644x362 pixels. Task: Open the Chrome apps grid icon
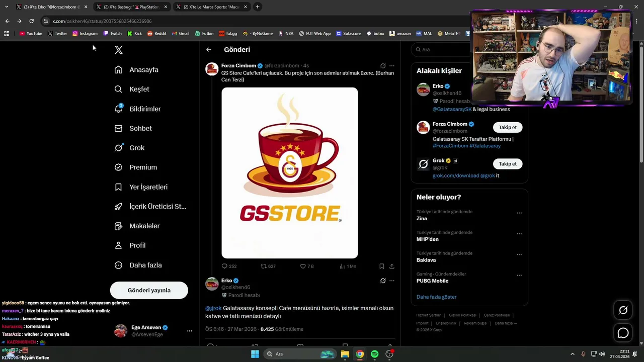tap(7, 33)
